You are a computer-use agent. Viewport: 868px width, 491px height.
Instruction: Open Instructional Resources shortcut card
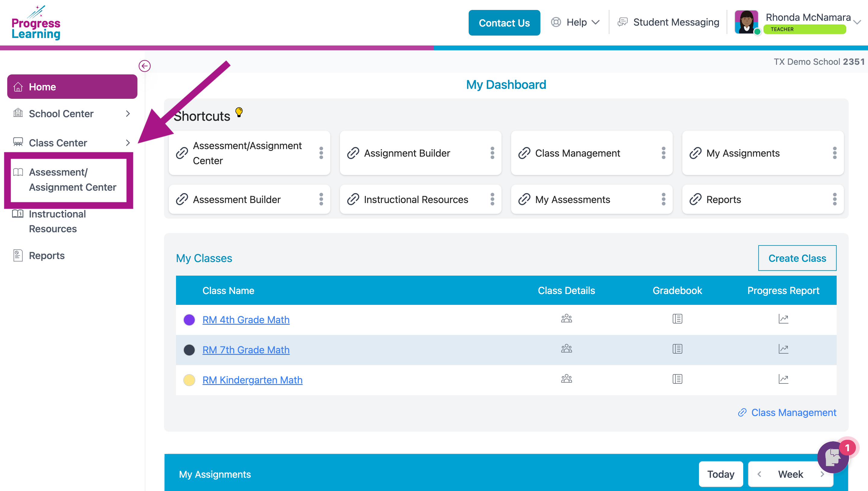tap(420, 199)
